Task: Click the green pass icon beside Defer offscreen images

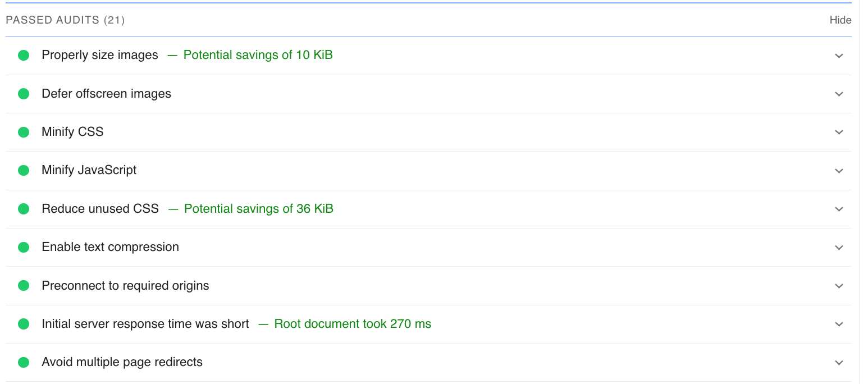Action: click(24, 93)
